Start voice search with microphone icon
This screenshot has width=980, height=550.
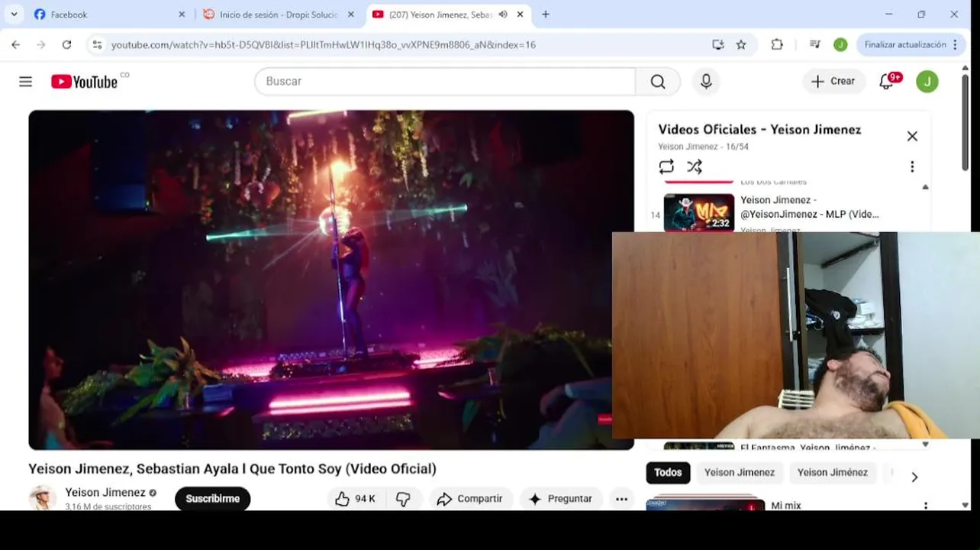[706, 82]
